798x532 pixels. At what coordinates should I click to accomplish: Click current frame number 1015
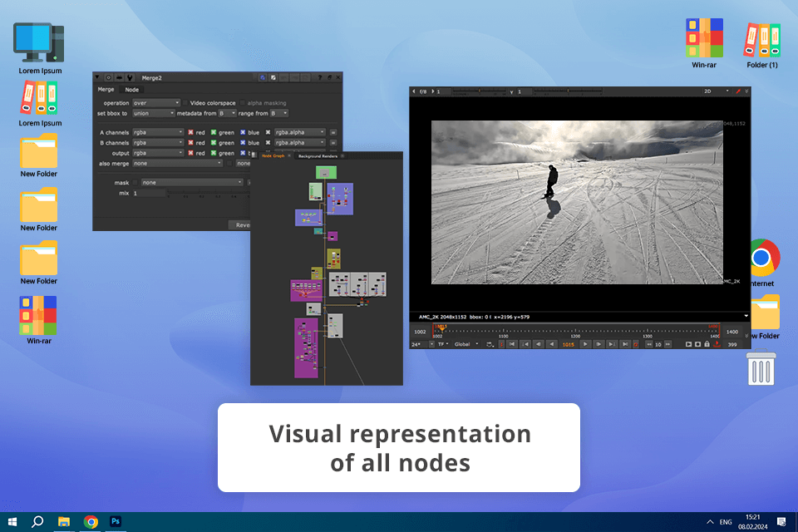(x=568, y=345)
